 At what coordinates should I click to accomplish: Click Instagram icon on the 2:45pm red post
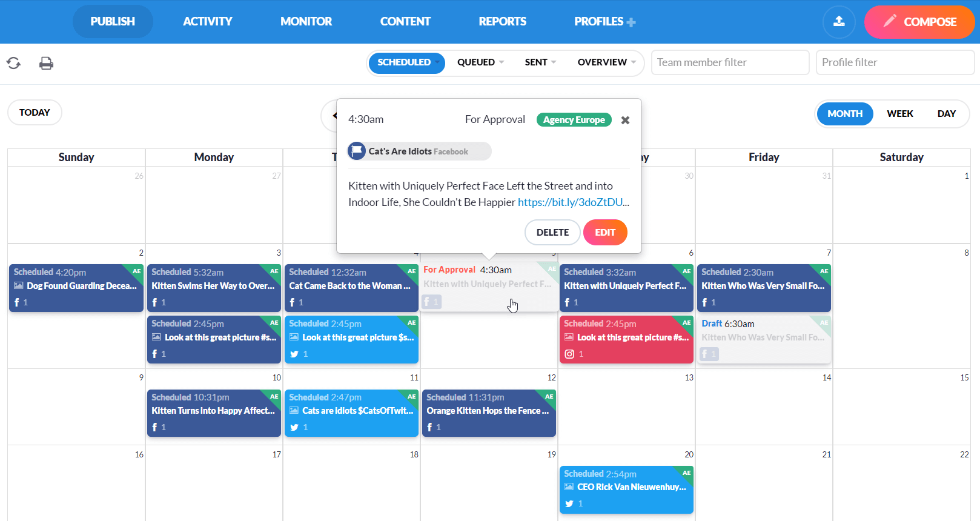pyautogui.click(x=569, y=354)
